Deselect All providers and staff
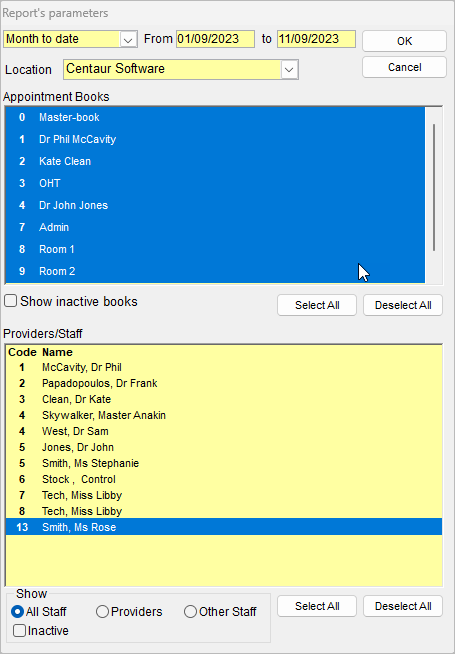This screenshot has width=455, height=654. tap(403, 606)
